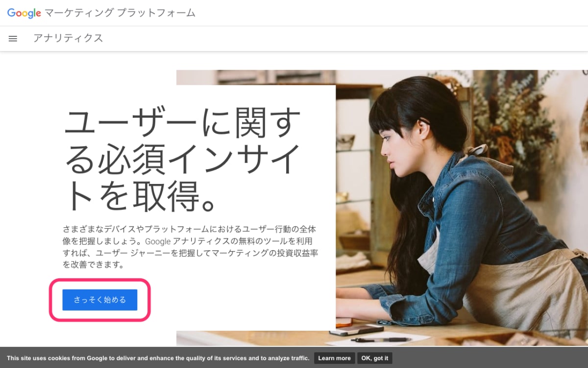The height and width of the screenshot is (368, 588).
Task: Click the cookie notice text
Action: (158, 358)
